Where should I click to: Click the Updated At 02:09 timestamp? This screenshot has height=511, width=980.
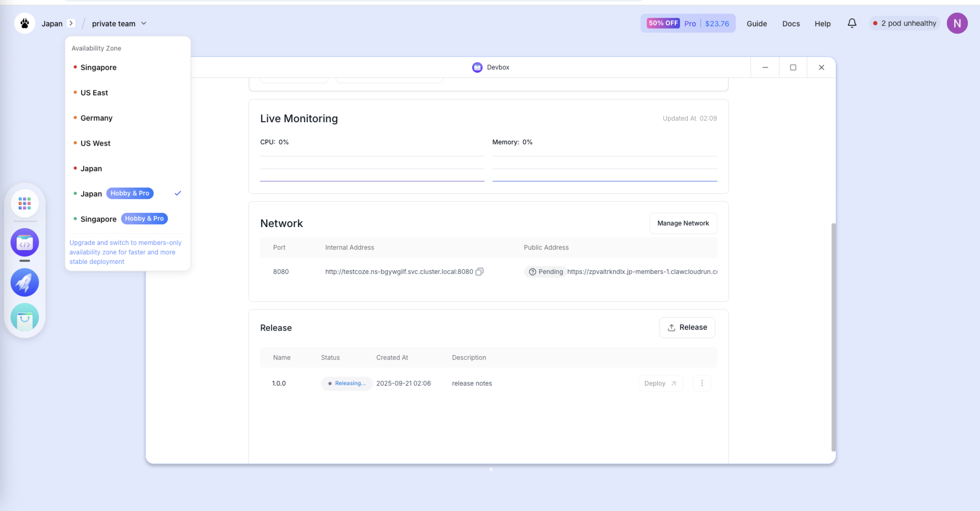[x=689, y=119]
